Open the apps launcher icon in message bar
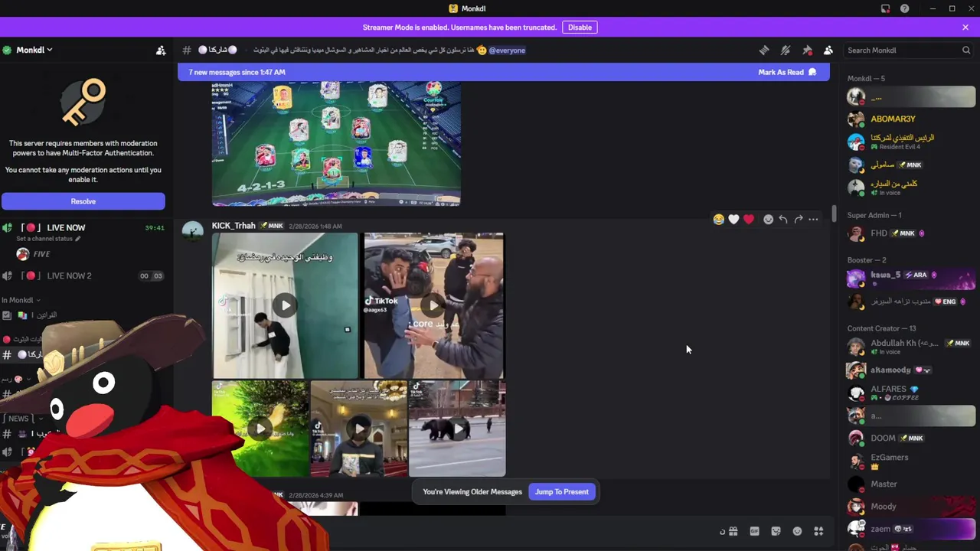Viewport: 980px width, 551px height. (818, 531)
